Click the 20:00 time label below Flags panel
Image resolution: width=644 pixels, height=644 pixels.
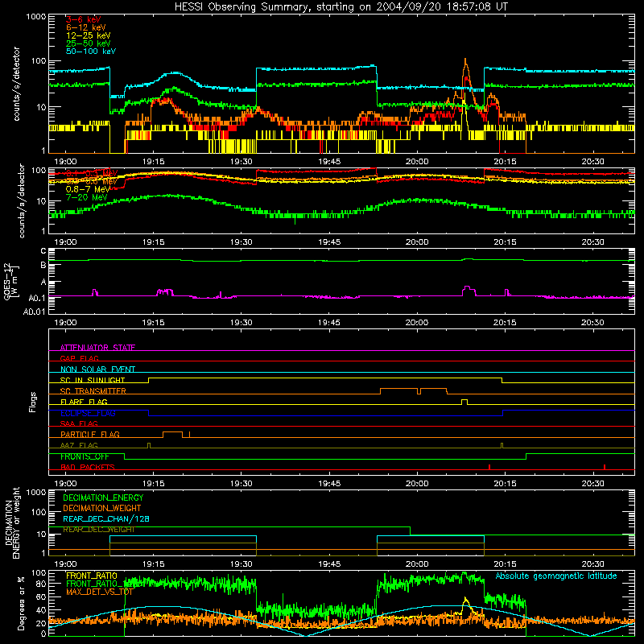click(x=417, y=483)
